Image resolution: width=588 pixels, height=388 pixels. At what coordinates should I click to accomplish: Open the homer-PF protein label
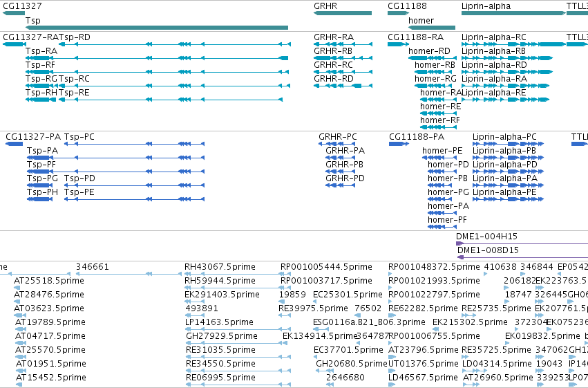coord(447,220)
